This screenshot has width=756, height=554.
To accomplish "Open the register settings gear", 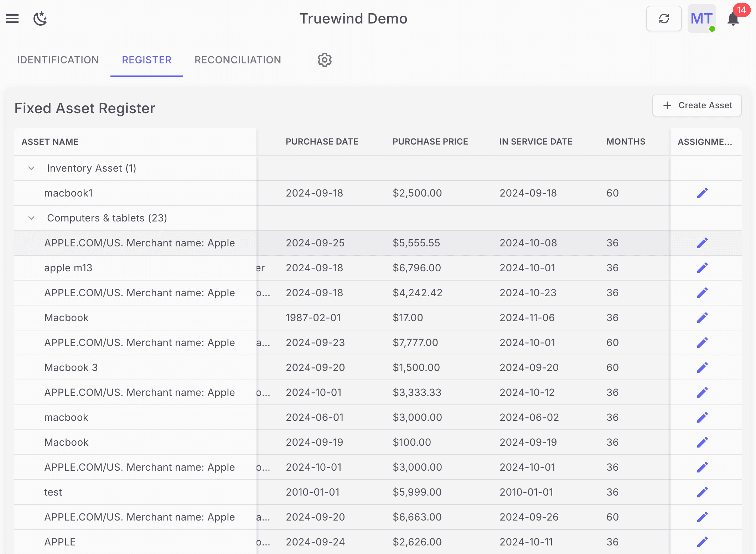I will (324, 60).
